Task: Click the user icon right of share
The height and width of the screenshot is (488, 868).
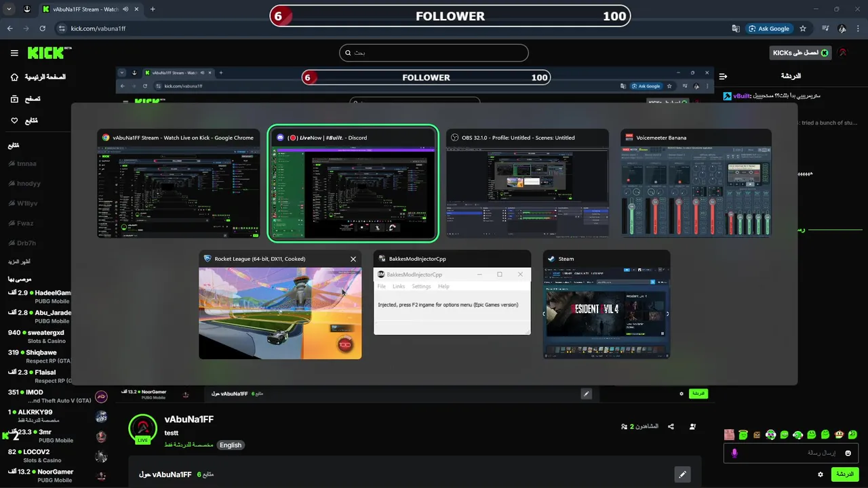Action: [692, 426]
